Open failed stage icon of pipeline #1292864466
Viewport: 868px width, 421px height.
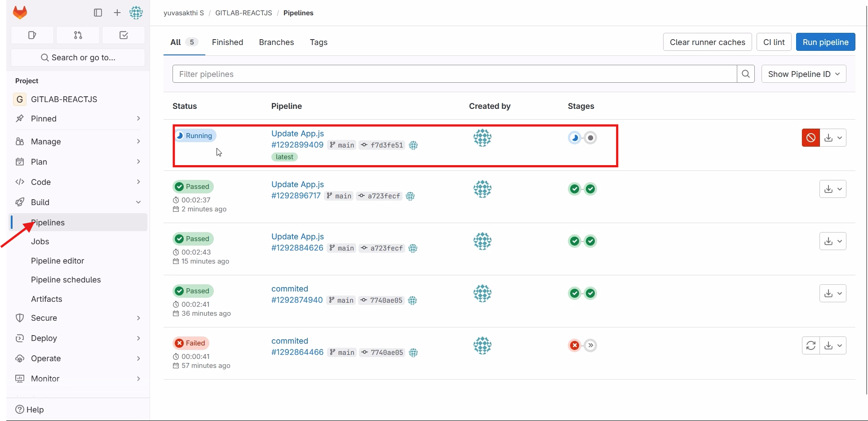575,345
